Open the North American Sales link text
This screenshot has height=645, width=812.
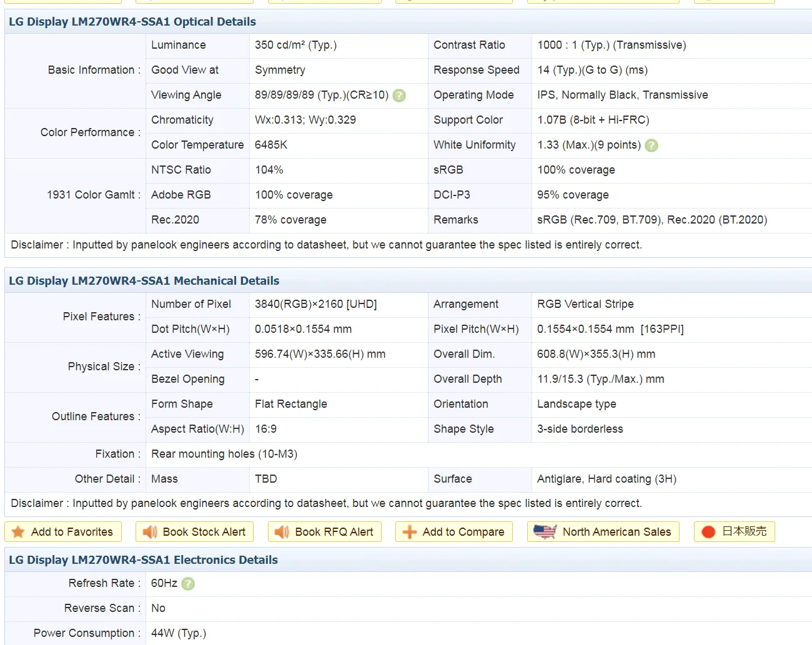click(x=616, y=532)
